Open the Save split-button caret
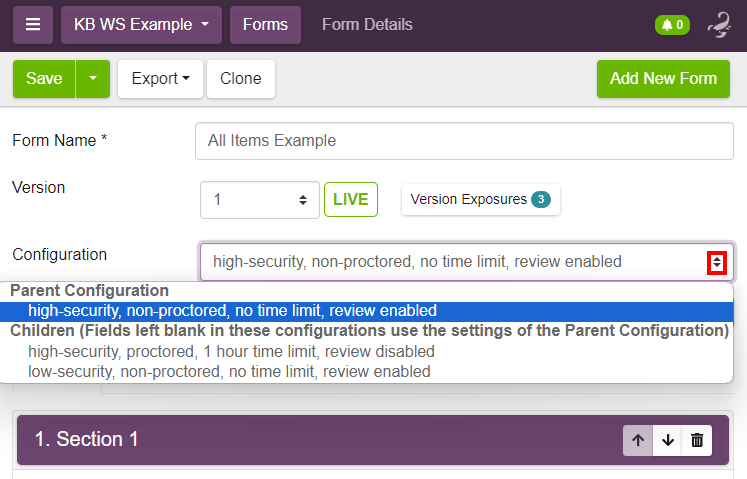This screenshot has height=479, width=747. (93, 79)
